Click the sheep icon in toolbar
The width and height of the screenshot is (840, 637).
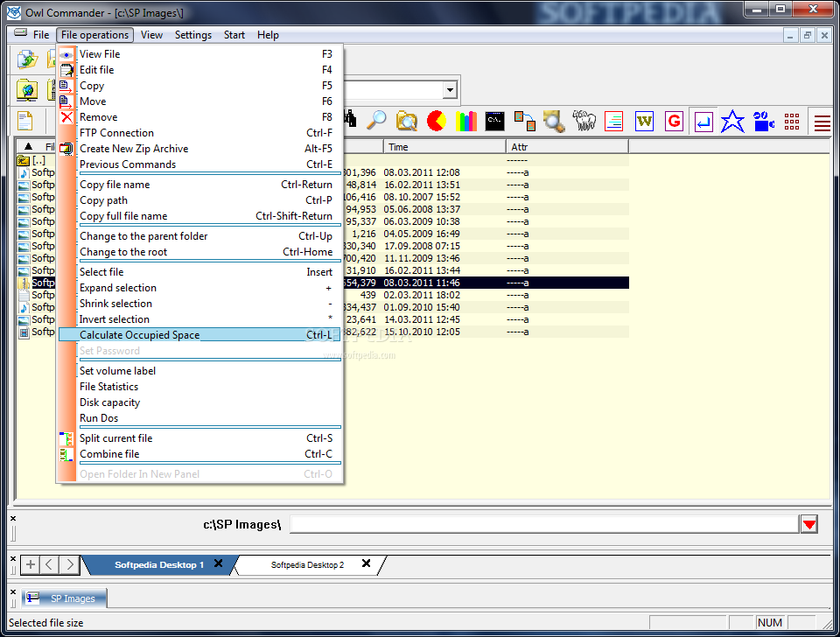click(x=584, y=121)
